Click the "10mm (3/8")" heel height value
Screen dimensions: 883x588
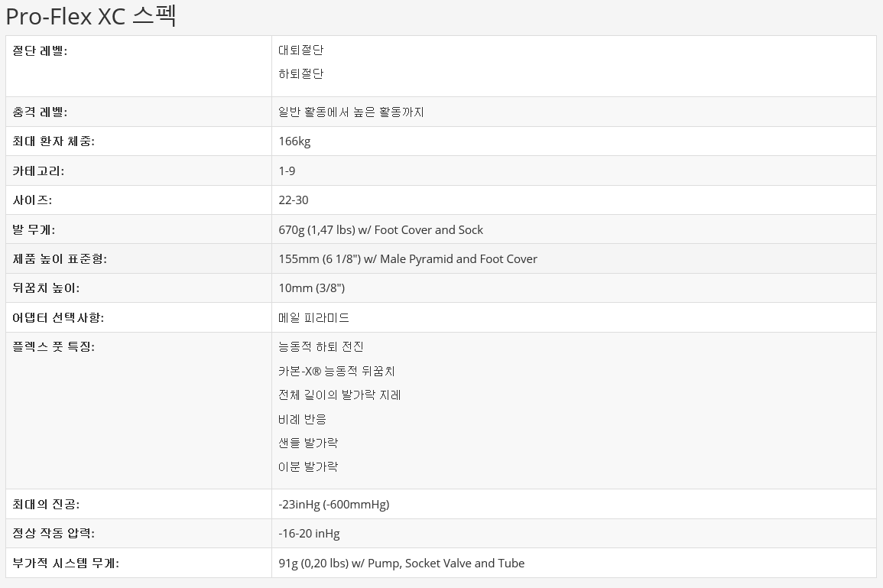[312, 288]
